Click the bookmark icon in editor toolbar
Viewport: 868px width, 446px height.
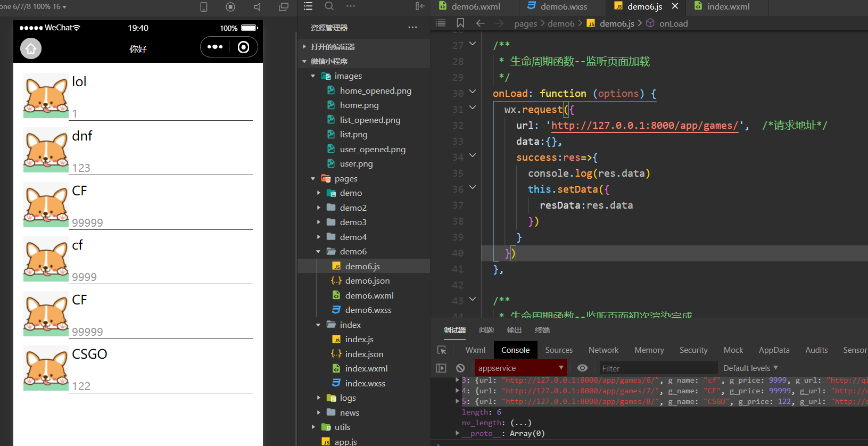point(460,23)
